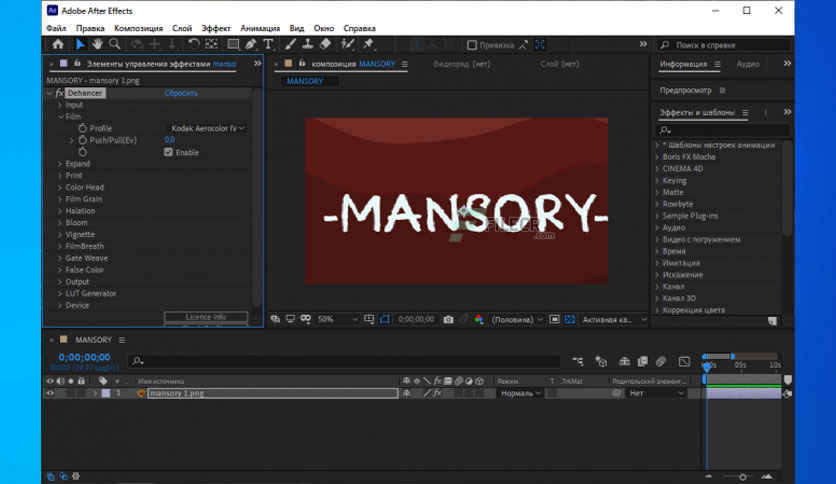Click the Home icon in toolbar
Viewport: 836px width, 484px height.
pyautogui.click(x=57, y=44)
